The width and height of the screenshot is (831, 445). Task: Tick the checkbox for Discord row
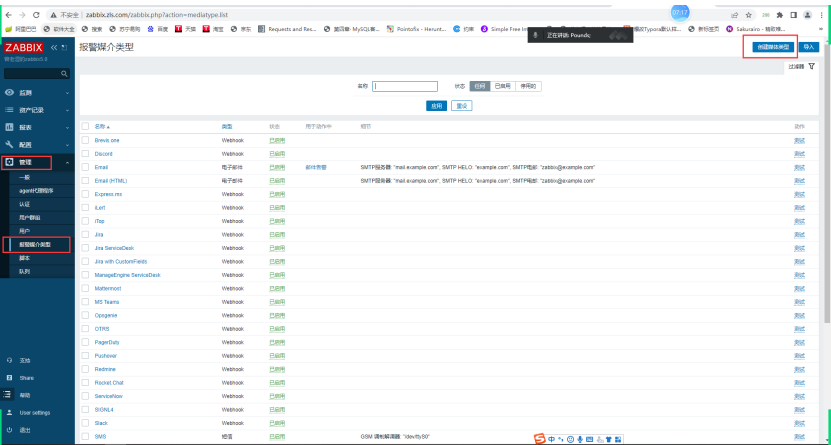pyautogui.click(x=85, y=154)
